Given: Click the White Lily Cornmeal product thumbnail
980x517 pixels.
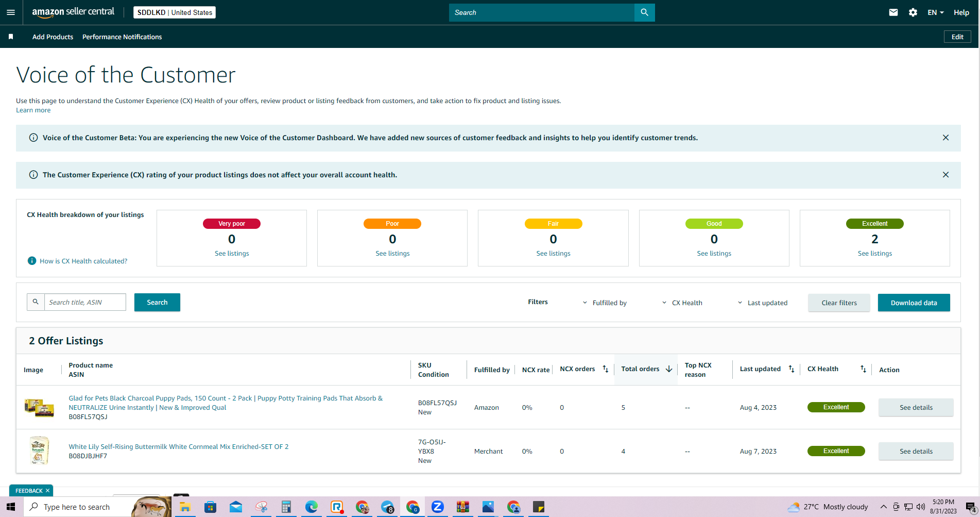Looking at the screenshot, I should [x=39, y=451].
